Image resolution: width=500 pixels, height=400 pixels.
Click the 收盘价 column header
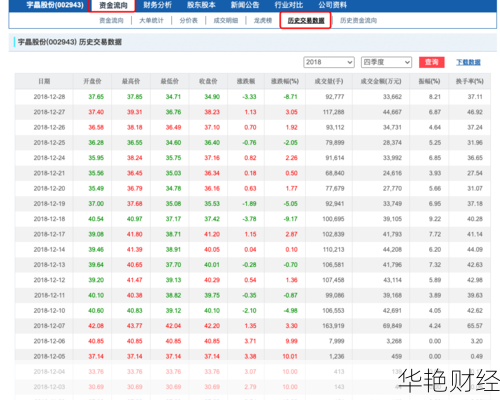pos(208,81)
